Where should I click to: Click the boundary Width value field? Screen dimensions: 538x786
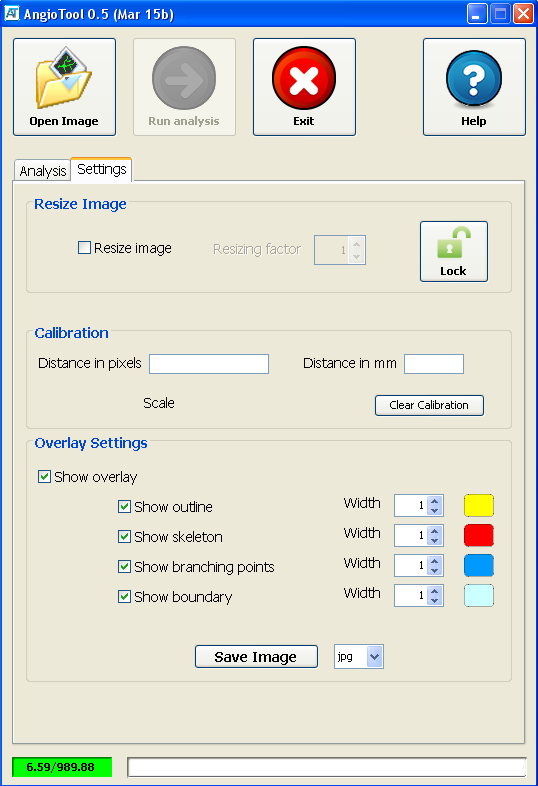411,596
